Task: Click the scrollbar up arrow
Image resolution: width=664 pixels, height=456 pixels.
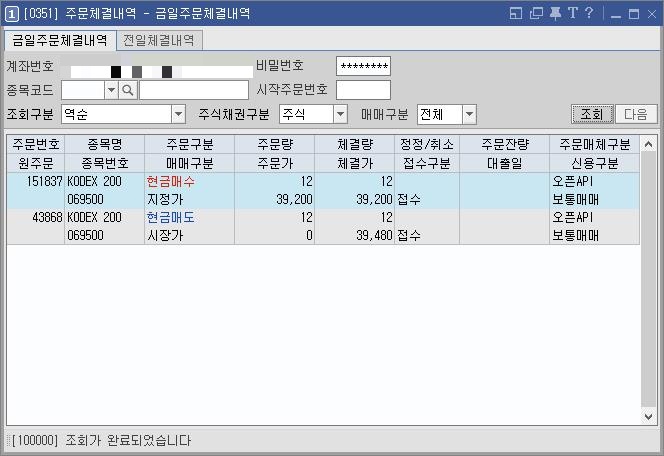Action: (x=648, y=144)
